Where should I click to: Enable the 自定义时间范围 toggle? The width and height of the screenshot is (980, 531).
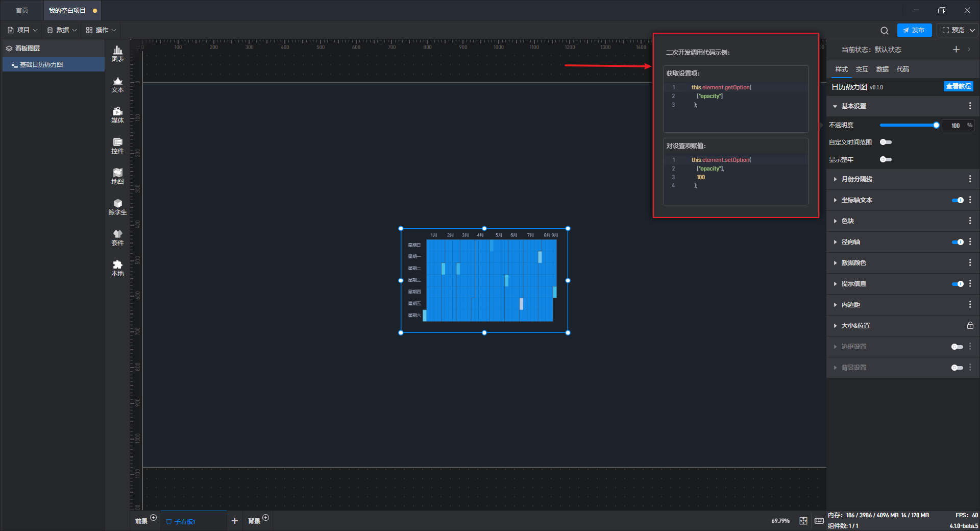click(886, 142)
